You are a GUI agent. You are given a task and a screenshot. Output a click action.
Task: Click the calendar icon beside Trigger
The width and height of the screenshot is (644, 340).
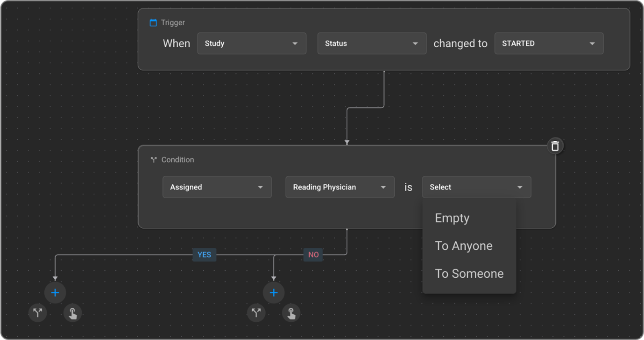[153, 22]
